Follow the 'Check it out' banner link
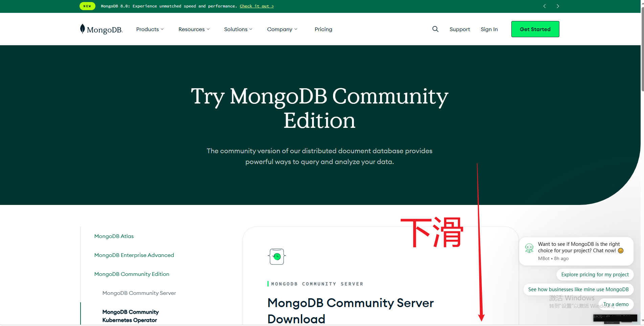The image size is (644, 326). coord(257,6)
